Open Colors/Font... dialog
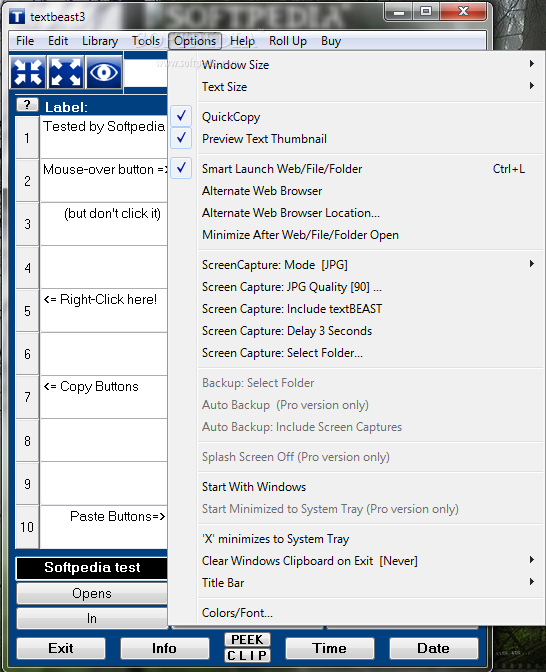Viewport: 546px width, 672px height. 356,613
